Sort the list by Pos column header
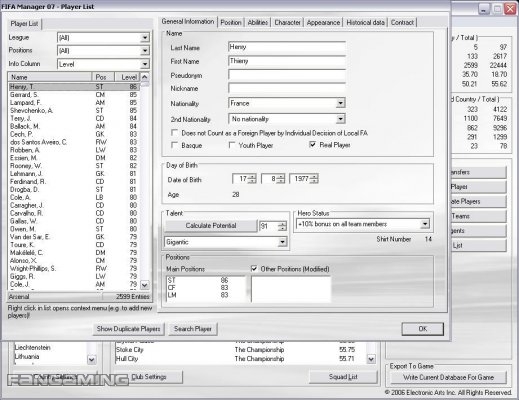This screenshot has width=519, height=400. pyautogui.click(x=103, y=77)
